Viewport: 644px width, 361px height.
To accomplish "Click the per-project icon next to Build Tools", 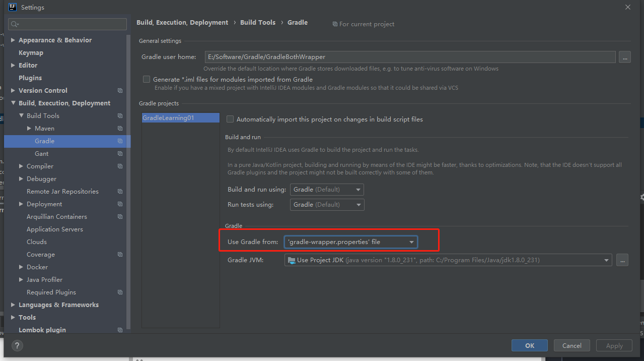I will tap(120, 116).
